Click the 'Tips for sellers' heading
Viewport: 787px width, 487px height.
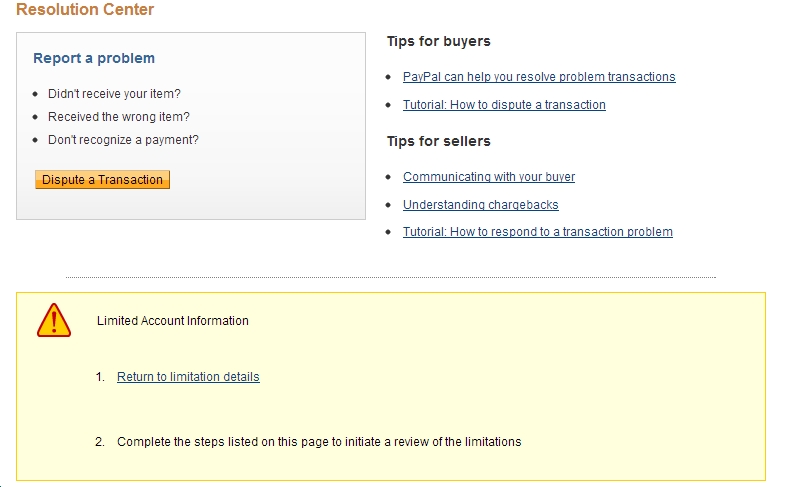(439, 141)
